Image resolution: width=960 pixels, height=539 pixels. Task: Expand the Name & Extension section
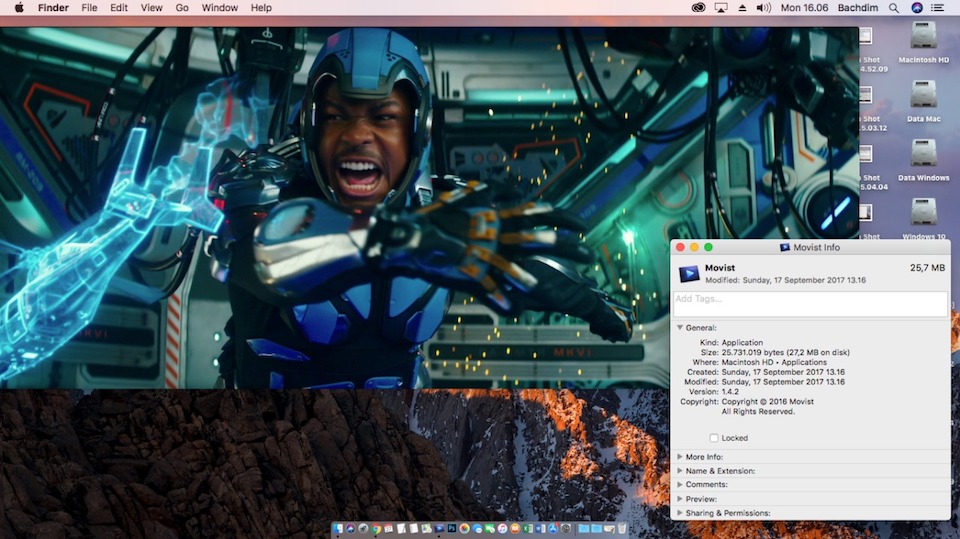(x=680, y=470)
